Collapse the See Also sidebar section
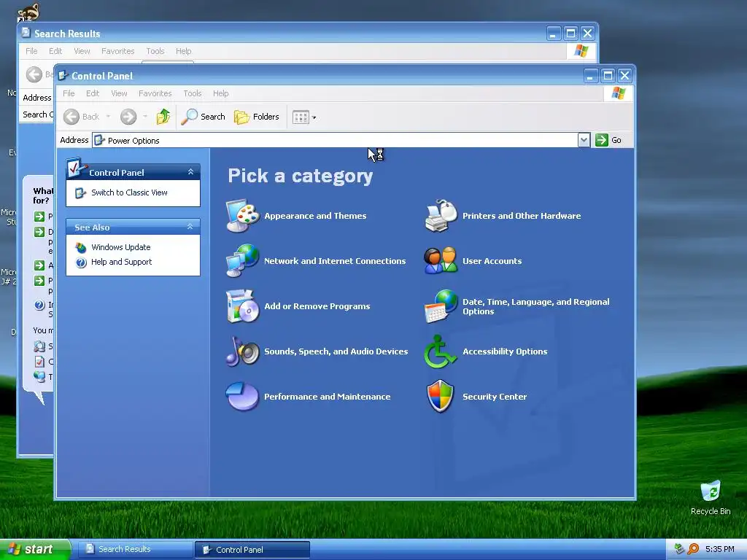This screenshot has width=747, height=560. [x=190, y=227]
